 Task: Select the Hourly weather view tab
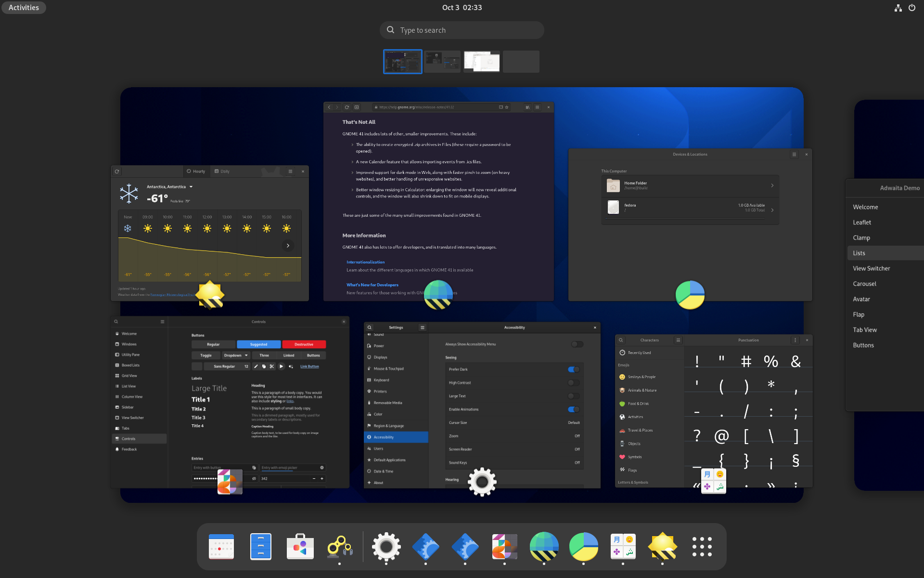pyautogui.click(x=197, y=172)
